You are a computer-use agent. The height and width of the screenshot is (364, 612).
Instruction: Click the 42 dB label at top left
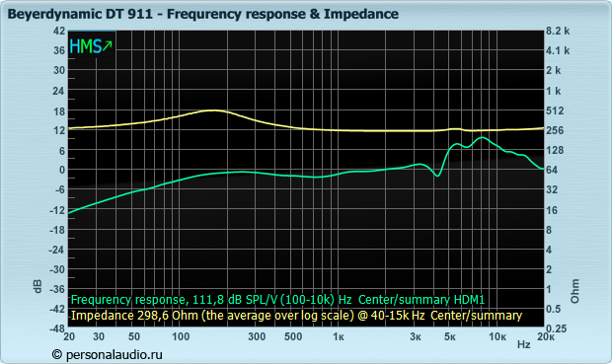59,31
